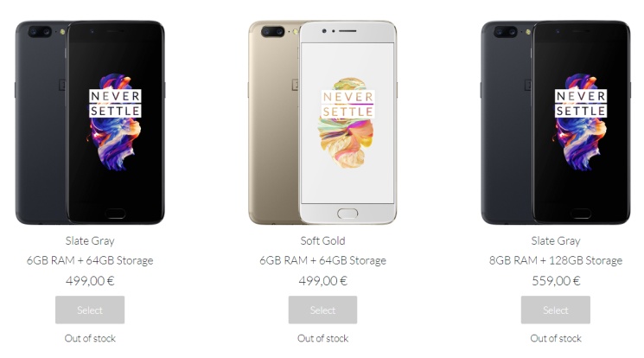Click the Soft Gold color name
Viewport: 644px width, 358px height.
click(322, 241)
